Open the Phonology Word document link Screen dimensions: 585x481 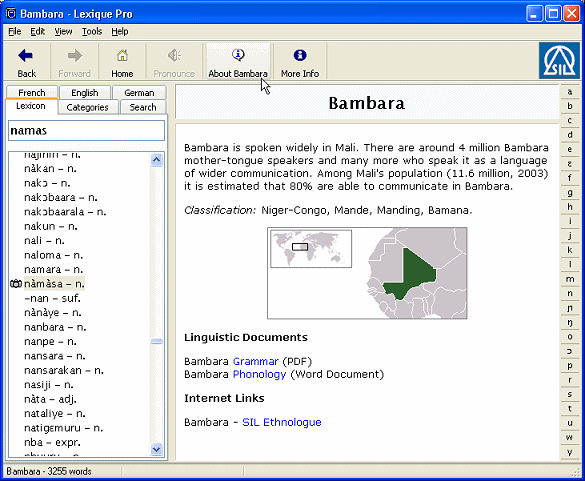coord(259,374)
